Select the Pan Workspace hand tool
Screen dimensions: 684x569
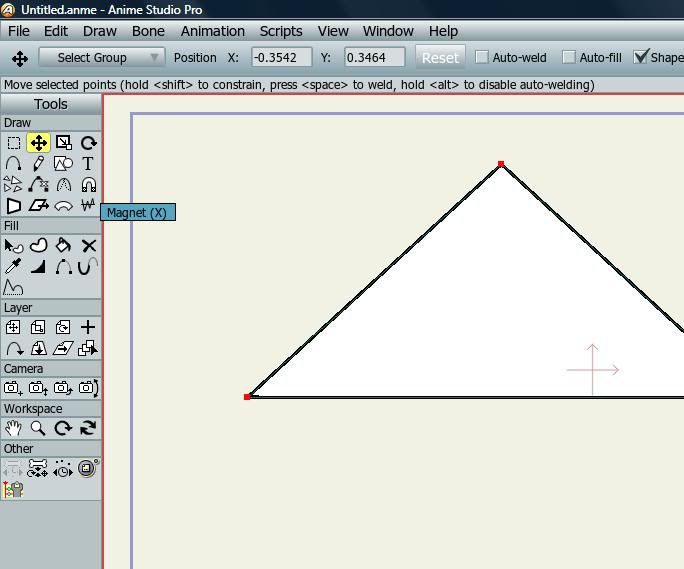click(x=13, y=428)
